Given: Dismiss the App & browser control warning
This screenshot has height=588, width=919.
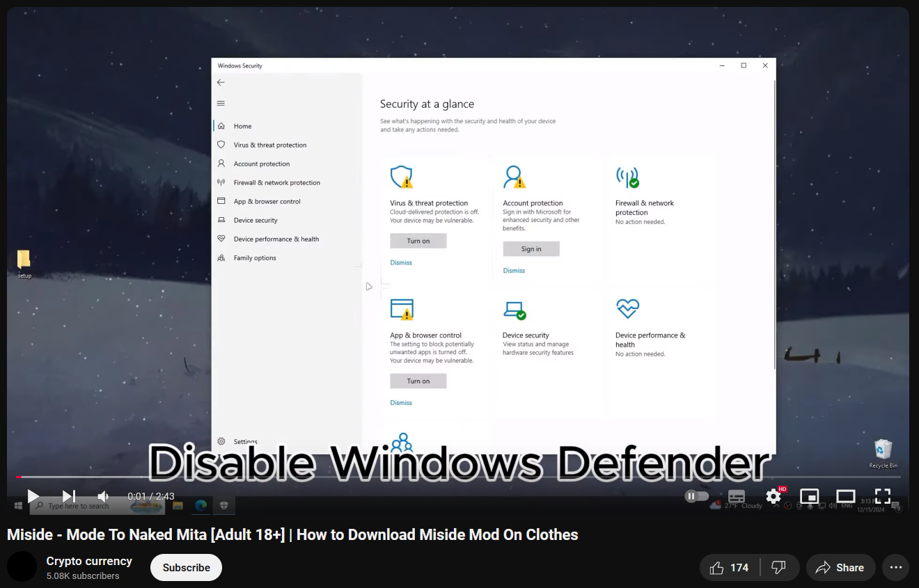Looking at the screenshot, I should [401, 402].
